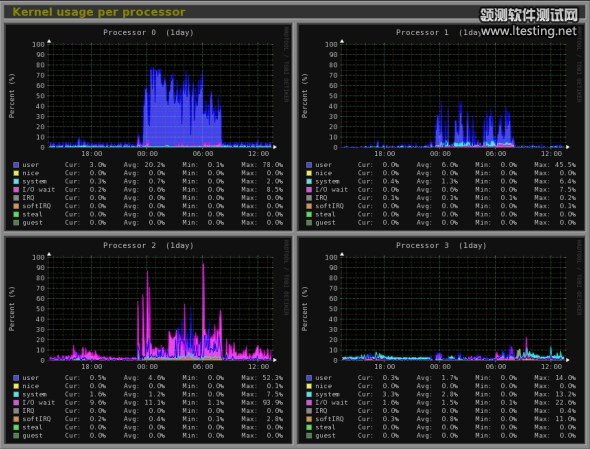Viewport: 590px width, 449px height.
Task: Click the guest swatch in Processor 0 legend
Action: pyautogui.click(x=16, y=223)
